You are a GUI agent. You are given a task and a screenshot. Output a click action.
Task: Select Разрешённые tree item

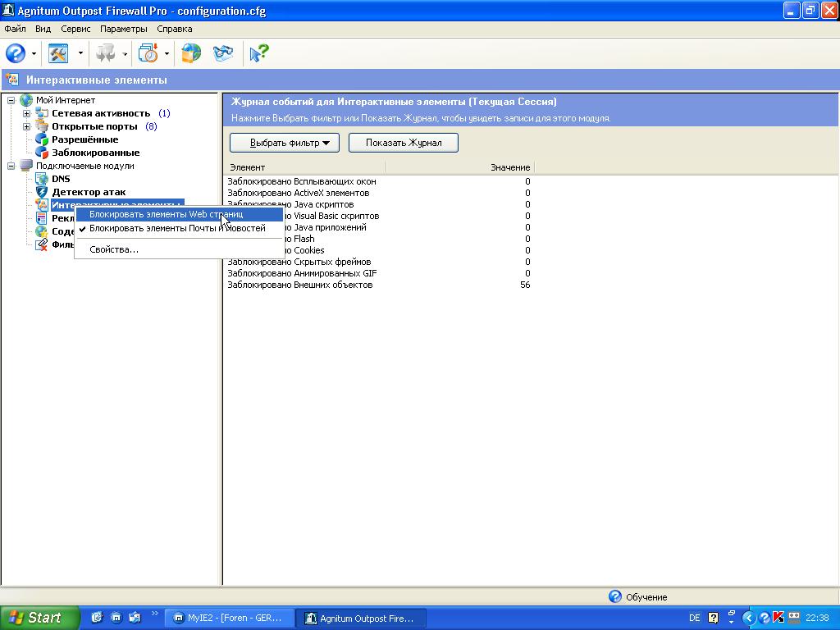tap(84, 139)
